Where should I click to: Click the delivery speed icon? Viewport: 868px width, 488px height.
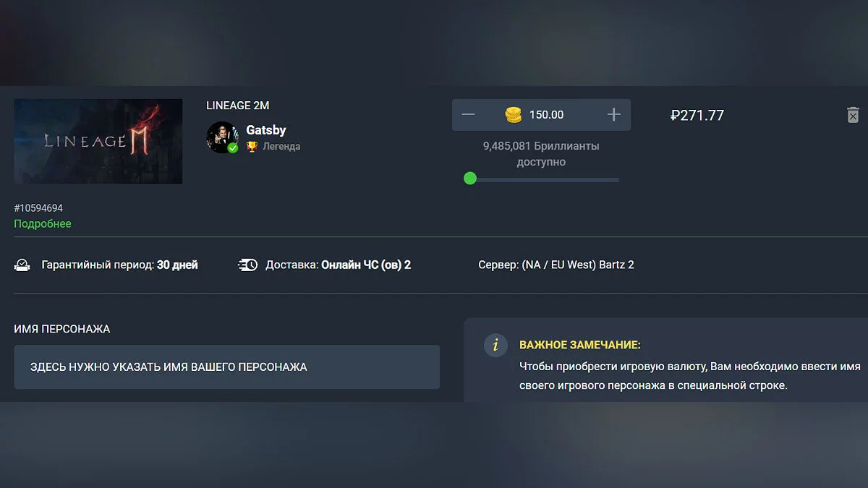point(247,265)
